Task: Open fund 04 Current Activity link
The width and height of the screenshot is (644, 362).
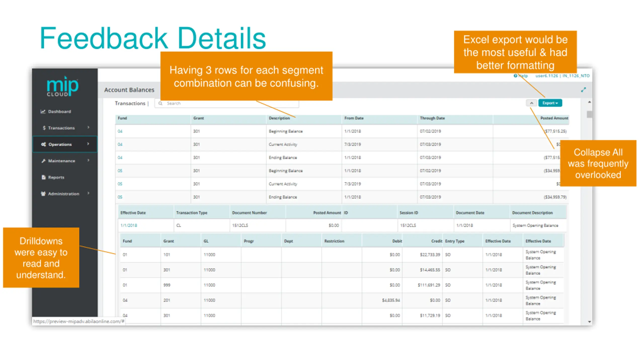Action: 120,144
